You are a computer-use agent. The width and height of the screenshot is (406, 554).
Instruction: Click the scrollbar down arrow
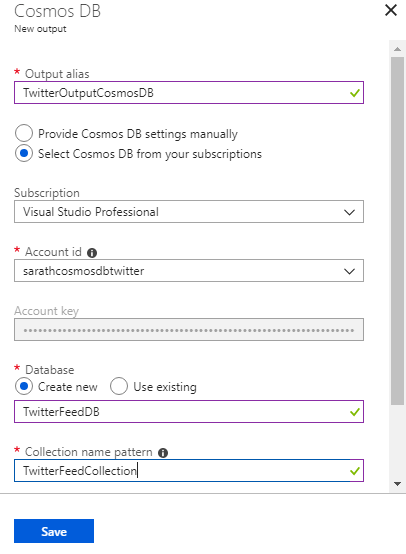point(398,484)
